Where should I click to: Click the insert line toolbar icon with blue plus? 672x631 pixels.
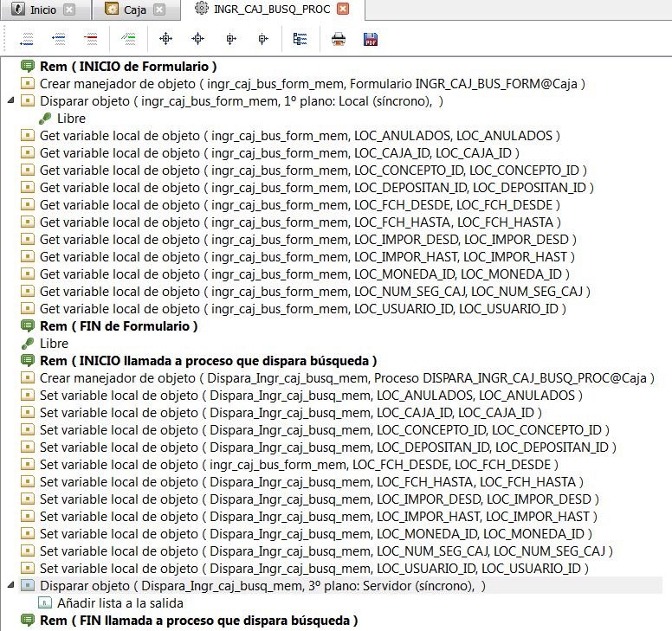pos(58,40)
